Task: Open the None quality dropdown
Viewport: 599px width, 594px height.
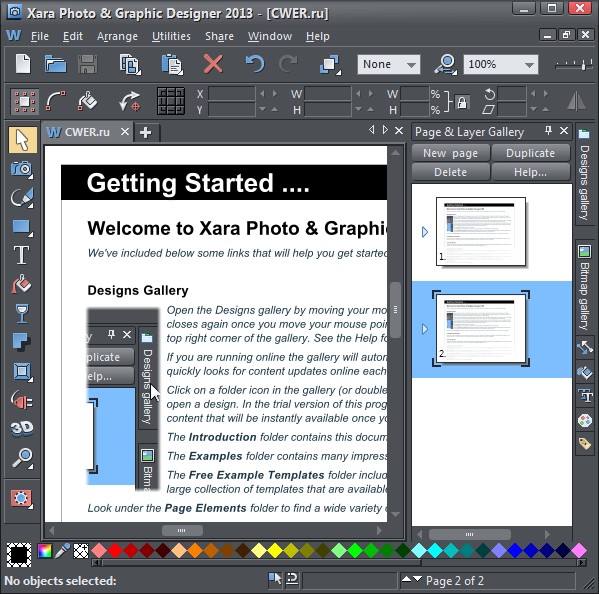Action: tap(389, 64)
